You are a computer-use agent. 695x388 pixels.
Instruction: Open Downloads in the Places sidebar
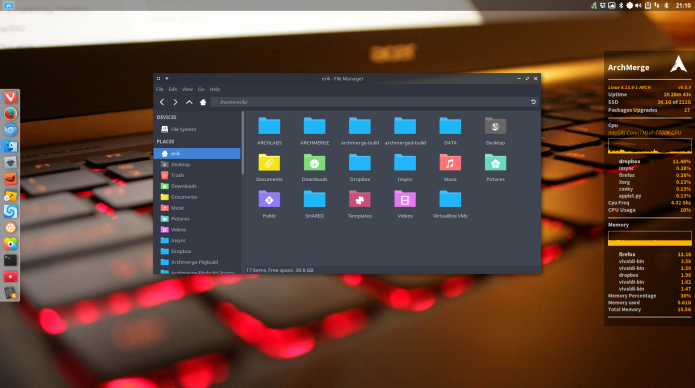pos(197,186)
